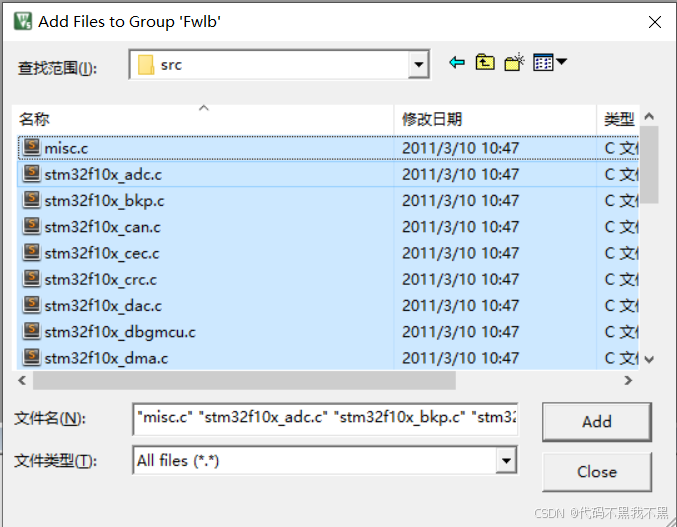
Task: Click the vertical scrollbar thumb
Action: point(649,164)
